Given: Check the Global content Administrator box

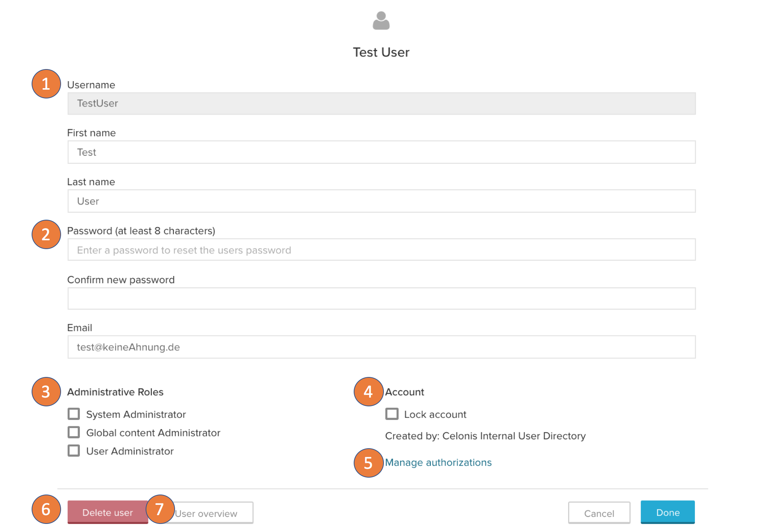Looking at the screenshot, I should pos(74,432).
